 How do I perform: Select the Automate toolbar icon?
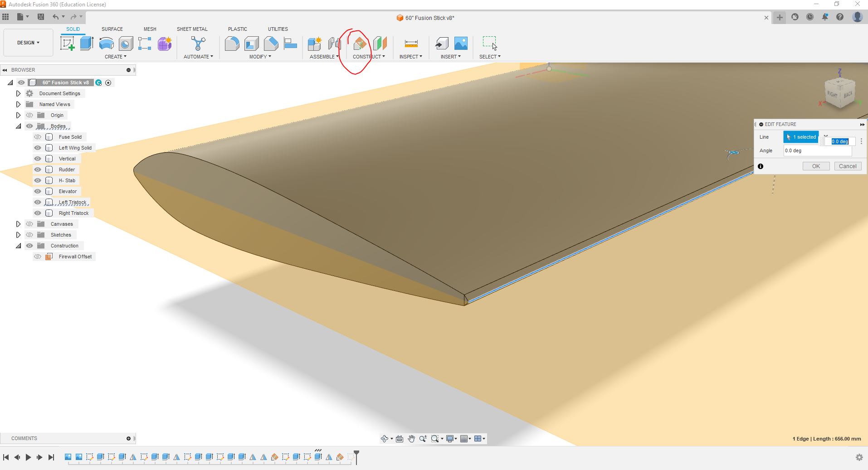point(198,44)
